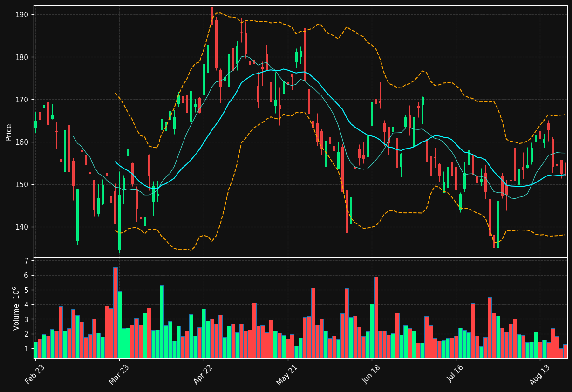Screen dimensions: 572x392
Task: Click the 3 volume axis label
Action: (27, 319)
